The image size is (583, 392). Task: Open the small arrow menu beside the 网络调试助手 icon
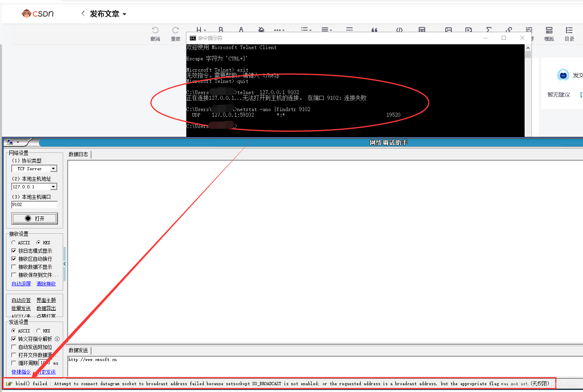(18, 142)
